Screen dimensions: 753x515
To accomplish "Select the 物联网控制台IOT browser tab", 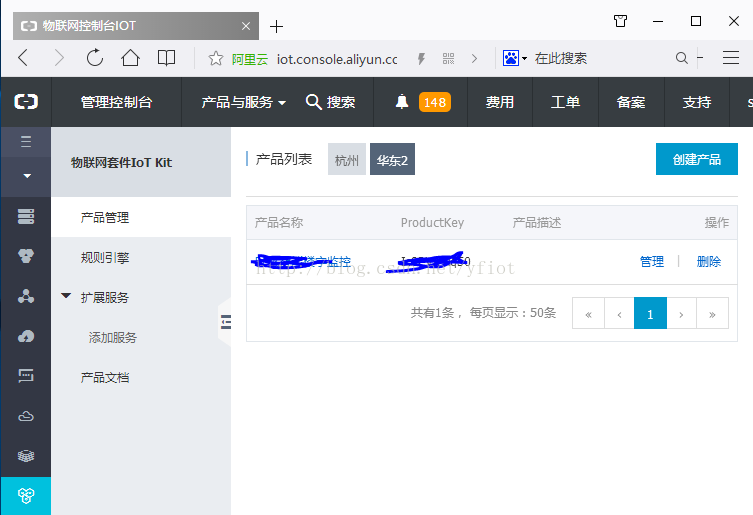I will [x=136, y=26].
